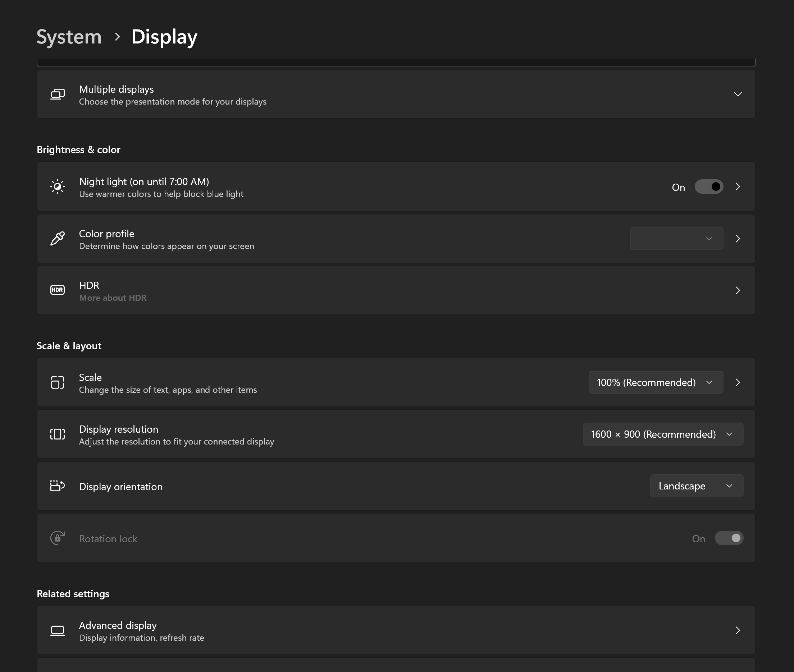
Task: Click the Multiple displays monitor icon
Action: pos(58,94)
